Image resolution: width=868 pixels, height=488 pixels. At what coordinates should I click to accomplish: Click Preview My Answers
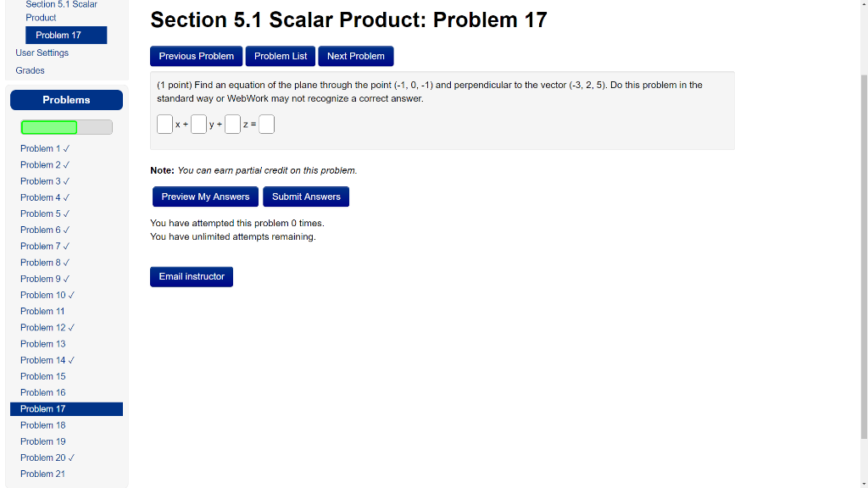[205, 196]
